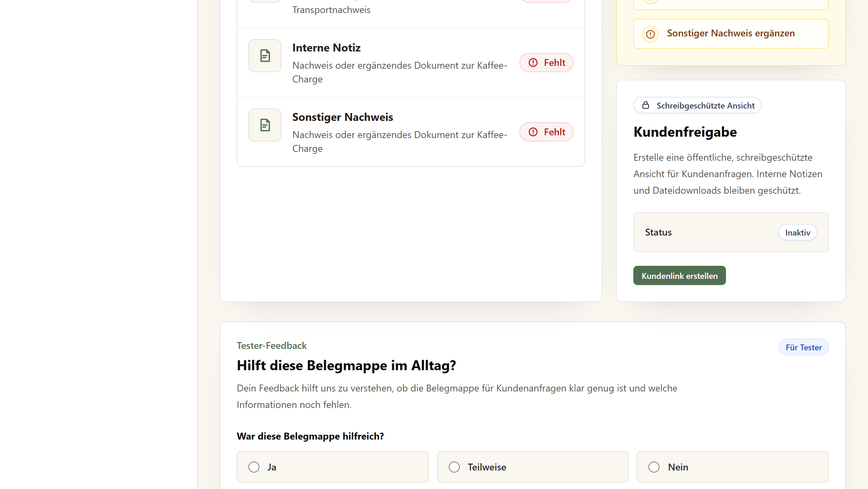Click 'Hilft diese Belegmappe im Alltag?' heading
Viewport: 868px width, 489px height.
(347, 365)
